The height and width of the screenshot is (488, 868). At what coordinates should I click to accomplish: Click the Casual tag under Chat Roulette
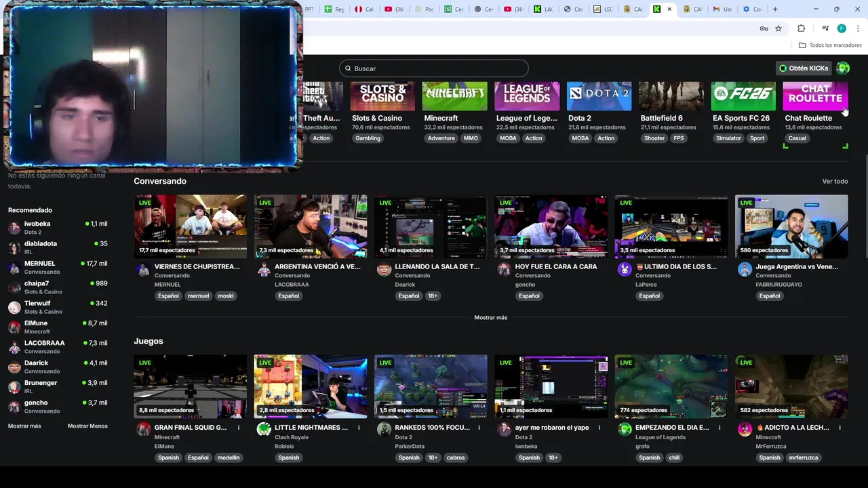click(797, 138)
